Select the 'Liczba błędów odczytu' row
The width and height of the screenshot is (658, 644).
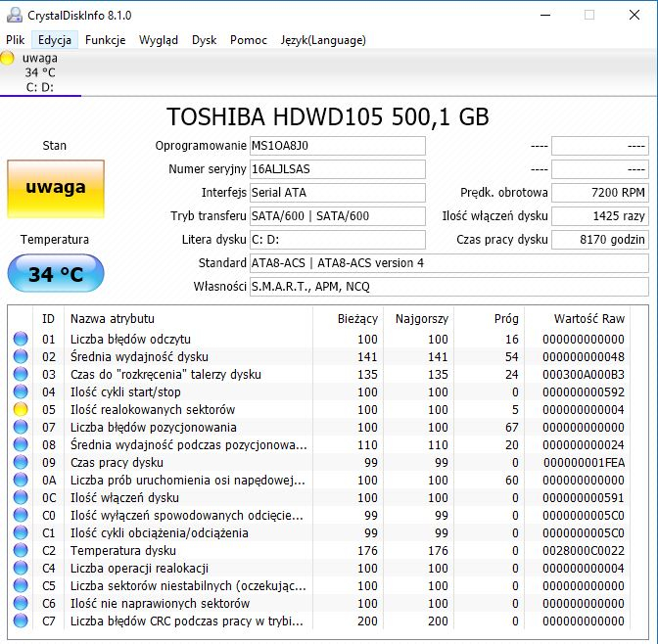(x=319, y=339)
